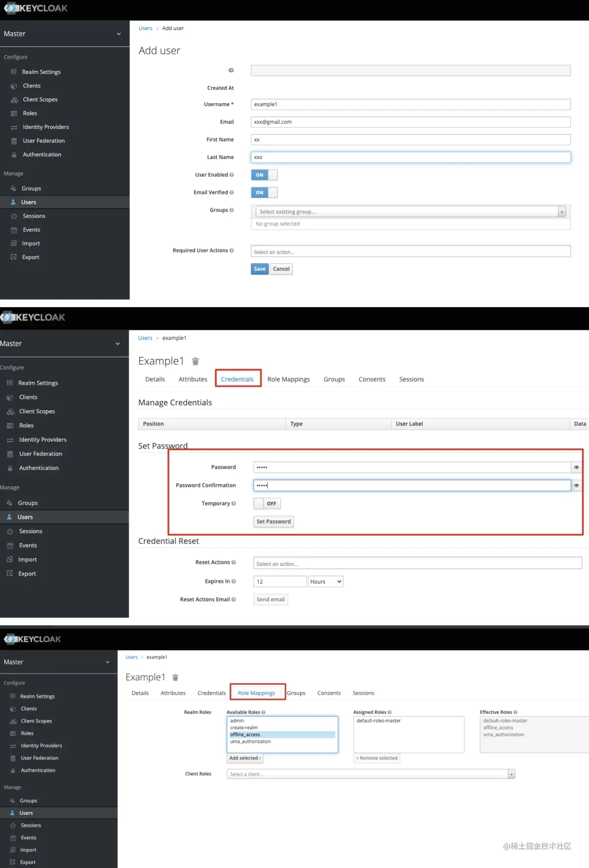The image size is (589, 868).
Task: Click Cancel on the Add user form
Action: [x=281, y=269]
